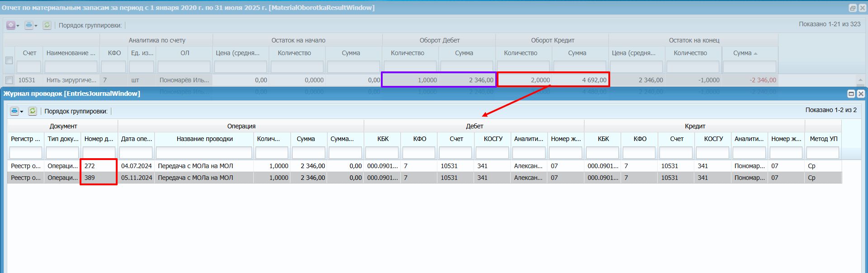Tick the checkbox for row 10531 Нить
The height and width of the screenshot is (273, 868).
click(9, 80)
